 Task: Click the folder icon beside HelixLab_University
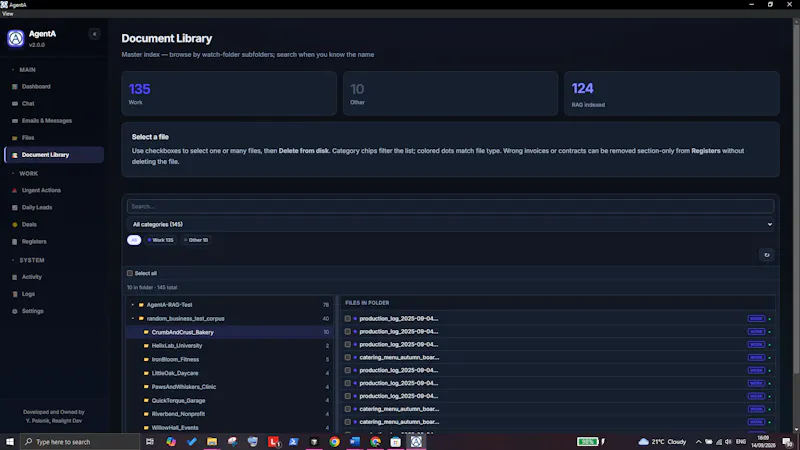(146, 346)
